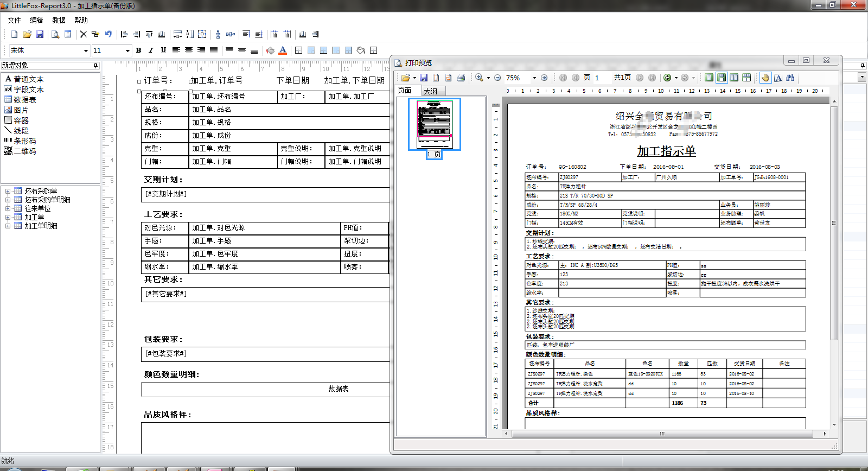The image size is (868, 471).
Task: Set text horizontal alignment to center
Action: [189, 50]
